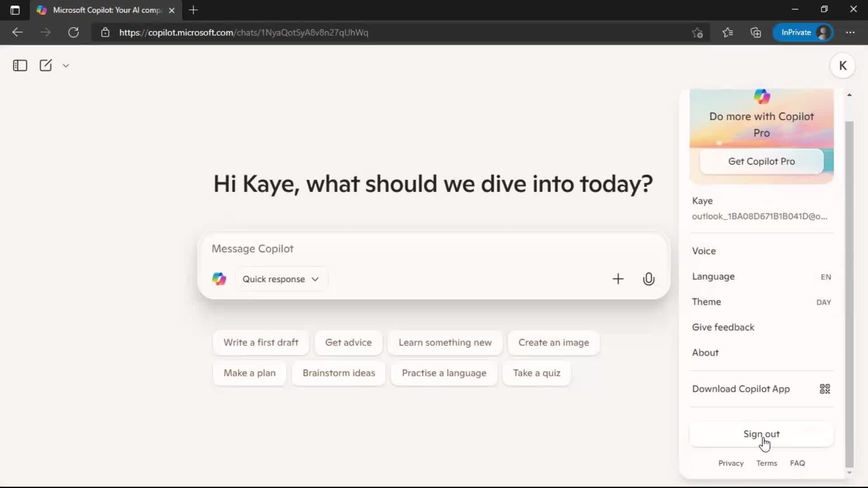
Task: Open the Privacy link
Action: click(731, 463)
